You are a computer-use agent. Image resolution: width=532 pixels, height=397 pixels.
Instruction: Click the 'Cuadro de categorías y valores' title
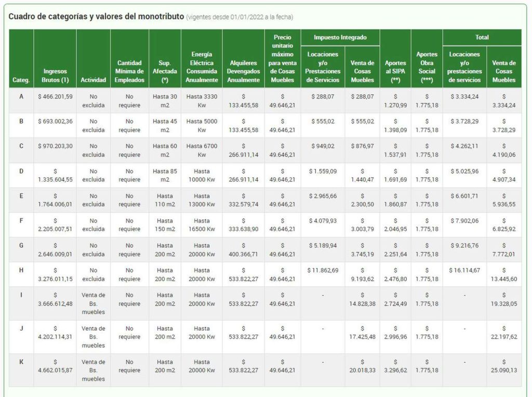click(x=96, y=17)
